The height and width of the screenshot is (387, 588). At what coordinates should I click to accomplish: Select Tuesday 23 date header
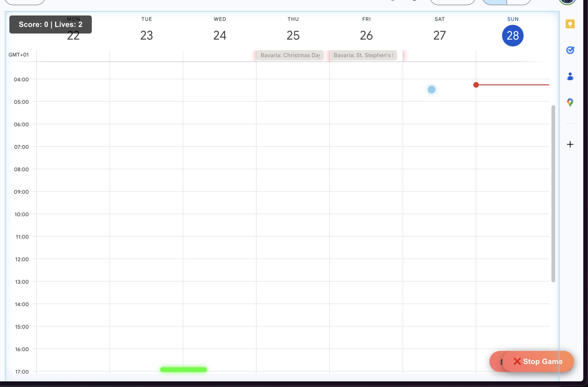point(146,36)
